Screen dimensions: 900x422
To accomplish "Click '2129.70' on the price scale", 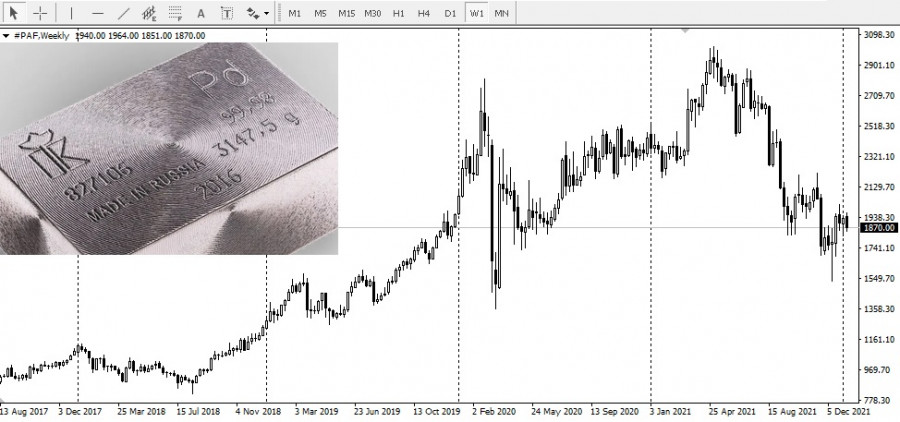I will click(879, 187).
